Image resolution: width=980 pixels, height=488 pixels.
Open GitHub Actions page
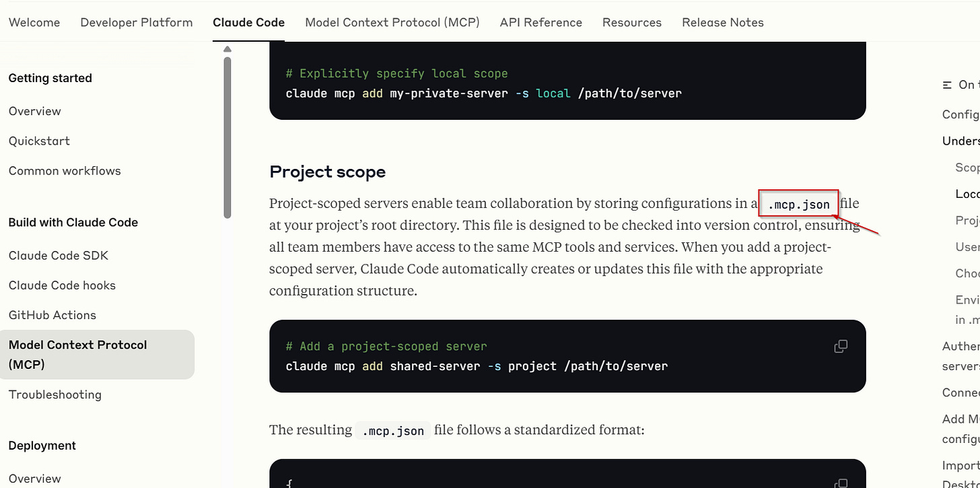(x=53, y=314)
